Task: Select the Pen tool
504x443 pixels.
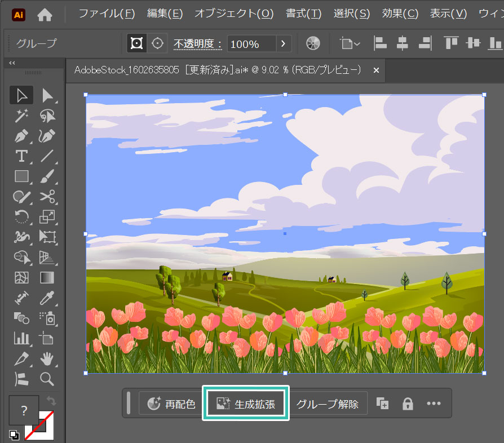Action: [21, 136]
